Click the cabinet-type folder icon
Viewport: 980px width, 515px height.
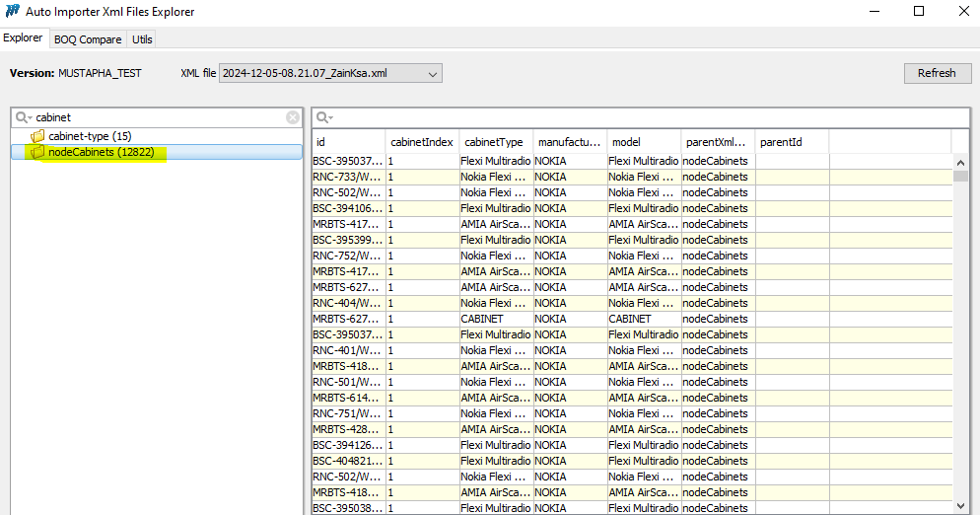[x=38, y=136]
